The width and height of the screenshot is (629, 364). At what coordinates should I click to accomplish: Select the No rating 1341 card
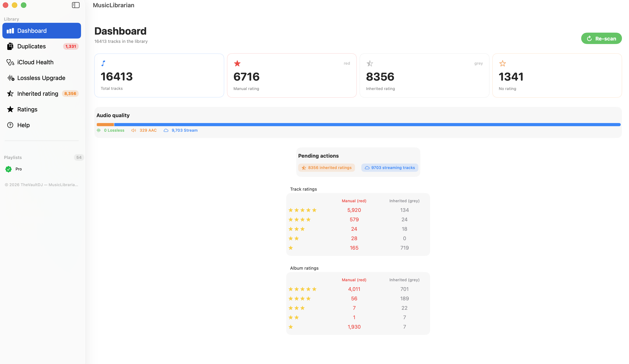(x=557, y=75)
